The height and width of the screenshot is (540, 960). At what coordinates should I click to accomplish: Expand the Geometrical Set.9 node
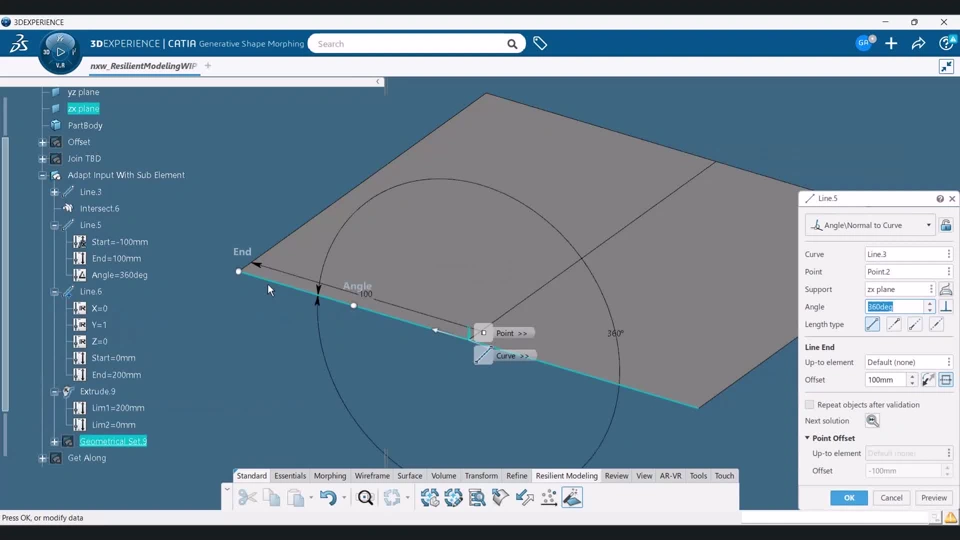pos(54,441)
